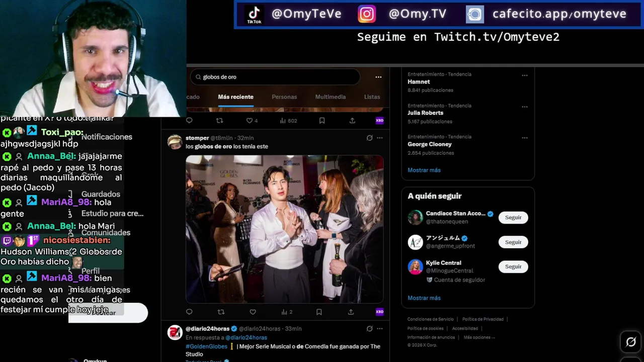The image size is (644, 362).
Task: Open stomper's profile avatar
Action: tap(175, 142)
